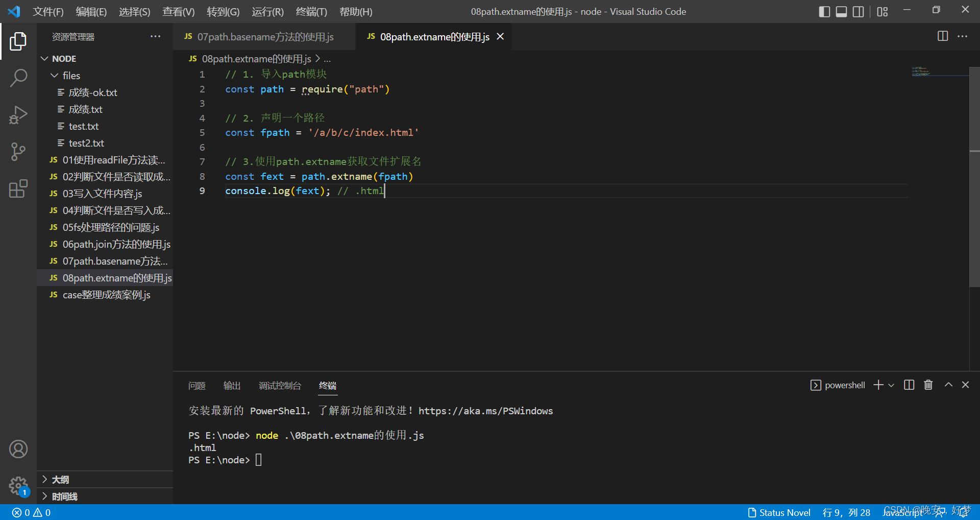Click breadcrumb ellipsis symbol

(327, 59)
